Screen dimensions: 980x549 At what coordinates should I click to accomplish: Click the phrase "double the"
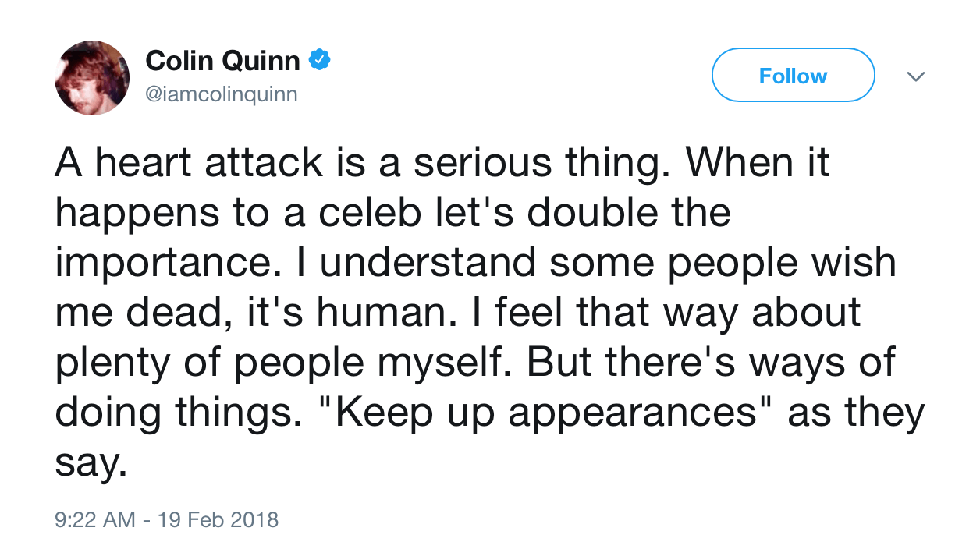click(x=644, y=213)
